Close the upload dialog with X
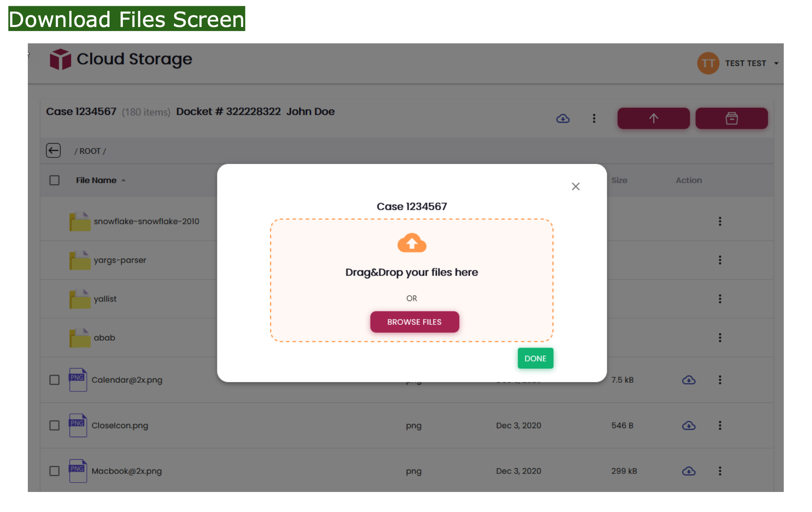Viewport: 812px width, 512px height. tap(575, 186)
